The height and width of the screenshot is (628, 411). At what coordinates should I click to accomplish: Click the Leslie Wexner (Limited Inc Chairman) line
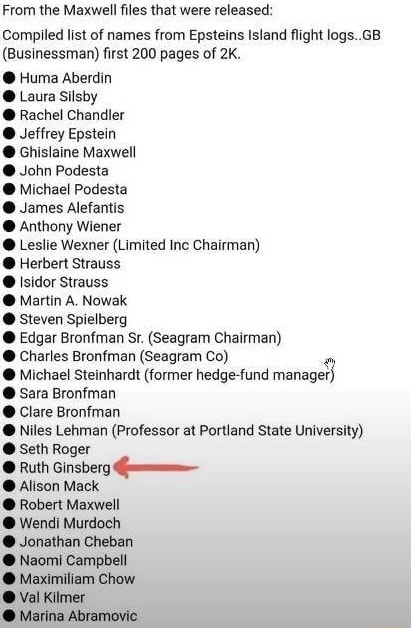tap(140, 245)
